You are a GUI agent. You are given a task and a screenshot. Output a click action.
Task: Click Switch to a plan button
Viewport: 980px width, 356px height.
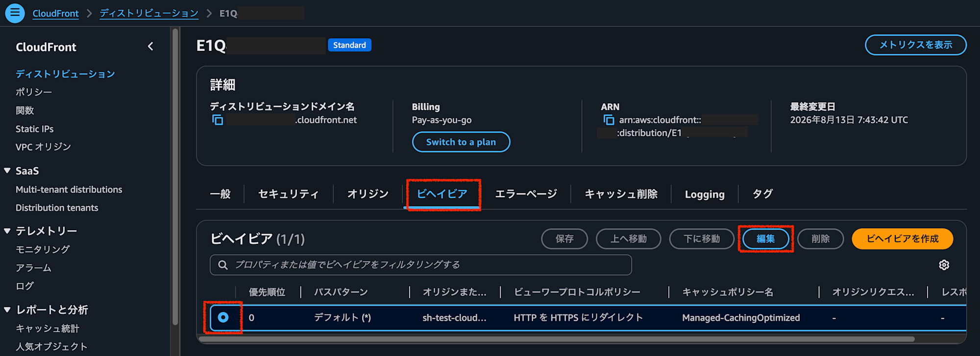(461, 142)
